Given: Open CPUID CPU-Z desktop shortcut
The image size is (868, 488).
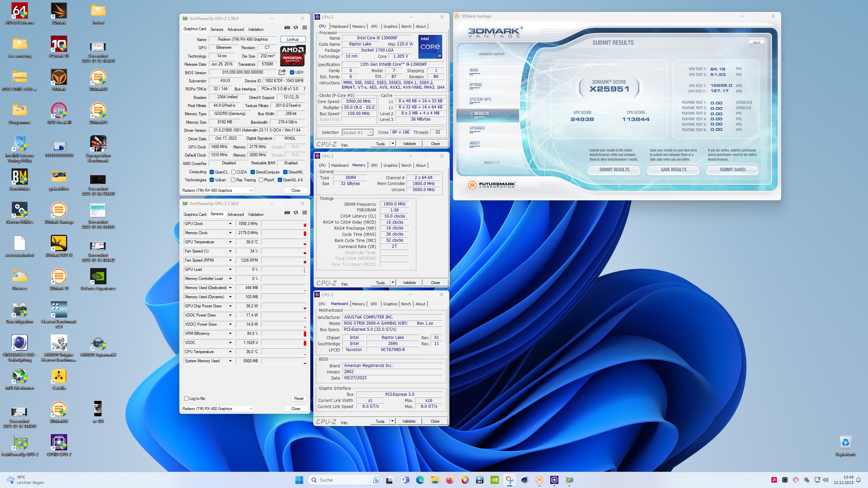Looking at the screenshot, I should (59, 445).
